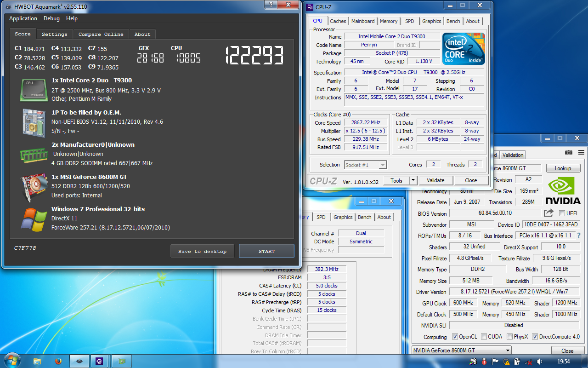This screenshot has width=588, height=368.
Task: Switch to the Aquamark taskbar button
Action: coord(80,362)
